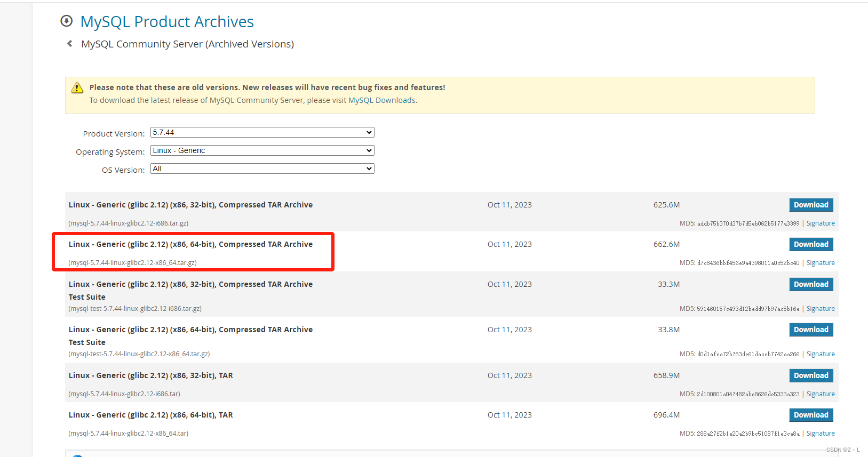The image size is (868, 457).
Task: Click filename (mysql-5.7.44-linux-glibc2.12-i686.tar)
Action: point(124,394)
